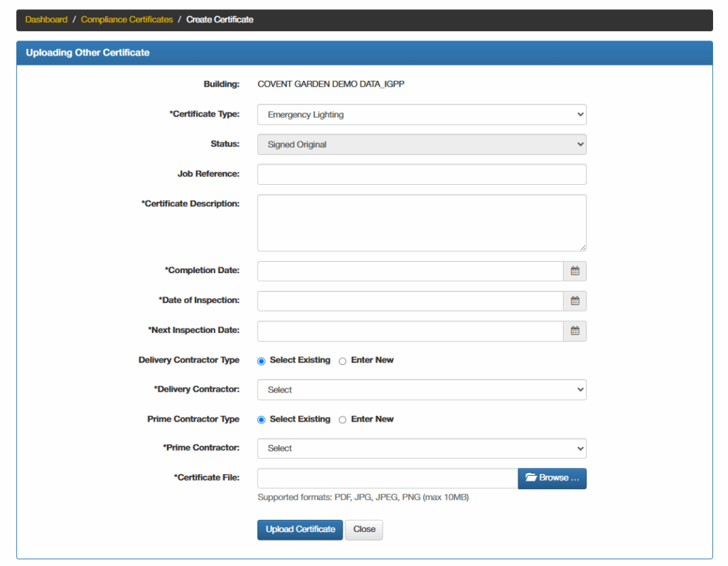This screenshot has height=566, width=728.
Task: Choose Enter New for Delivery Contractor Type
Action: [x=343, y=361]
